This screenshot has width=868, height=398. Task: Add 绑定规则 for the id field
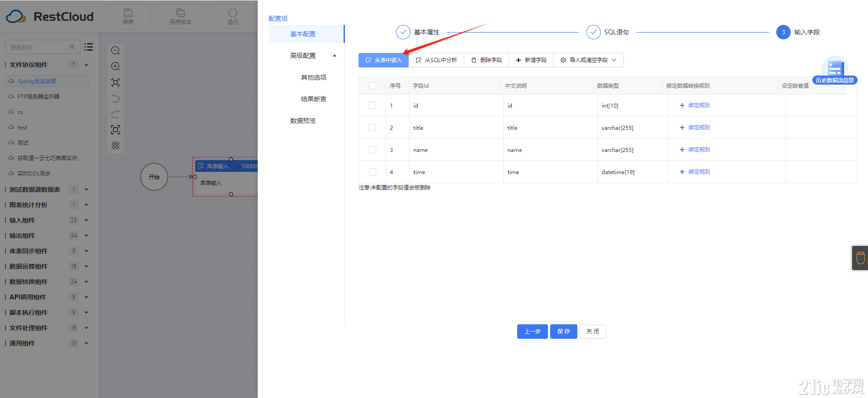point(695,105)
